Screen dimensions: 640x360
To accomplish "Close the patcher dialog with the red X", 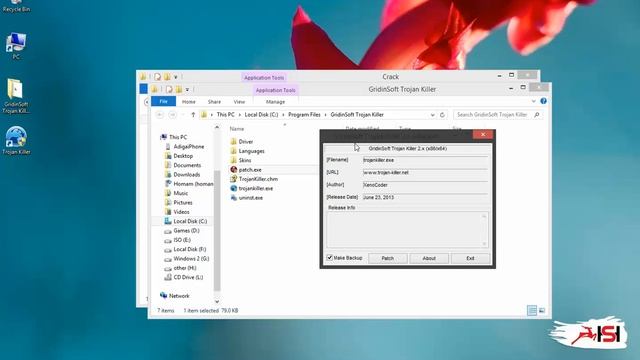I will point(483,134).
